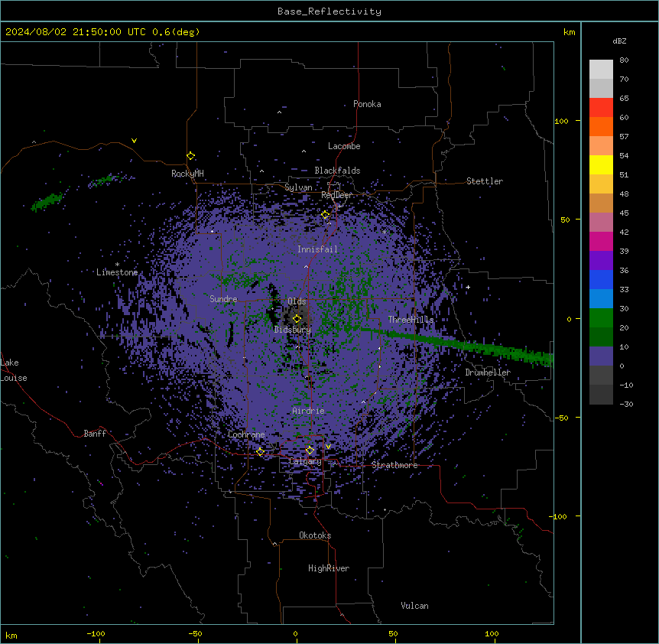Screen dimensions: 659x644
Task: Click the dBZ legend heading
Action: pos(619,41)
